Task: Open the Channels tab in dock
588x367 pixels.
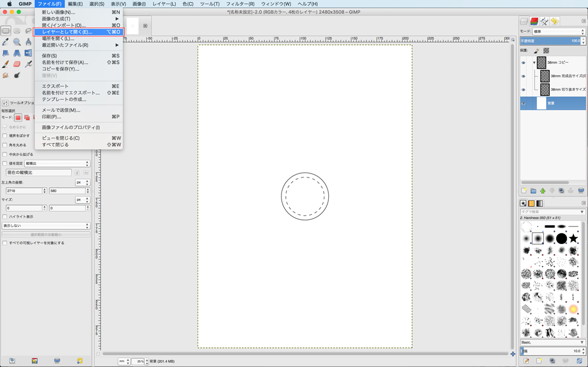Action: coord(534,21)
